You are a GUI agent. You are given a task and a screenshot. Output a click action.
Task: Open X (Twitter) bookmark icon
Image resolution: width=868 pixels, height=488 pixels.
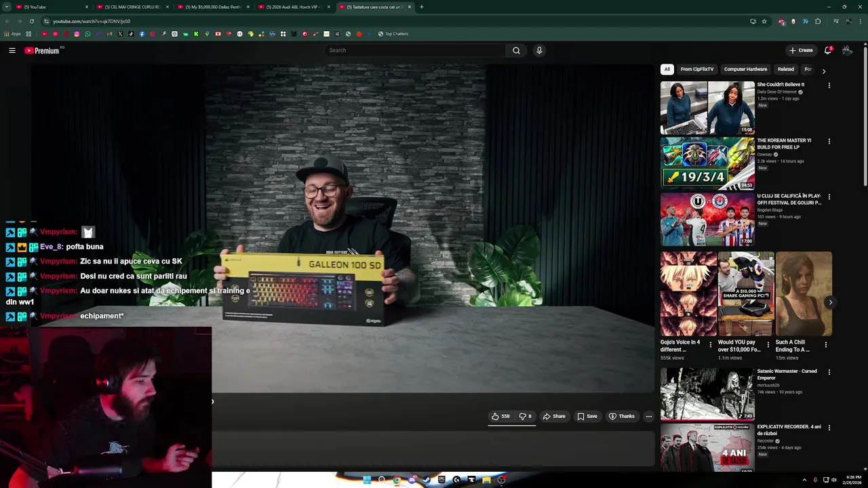coord(120,34)
